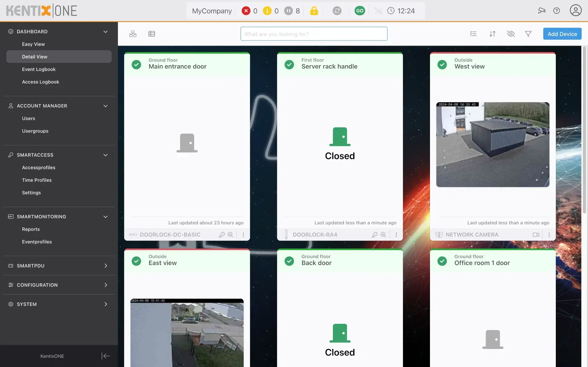This screenshot has width=588, height=367.
Task: Click the 'What are you looking for?' search field
Action: (x=314, y=34)
